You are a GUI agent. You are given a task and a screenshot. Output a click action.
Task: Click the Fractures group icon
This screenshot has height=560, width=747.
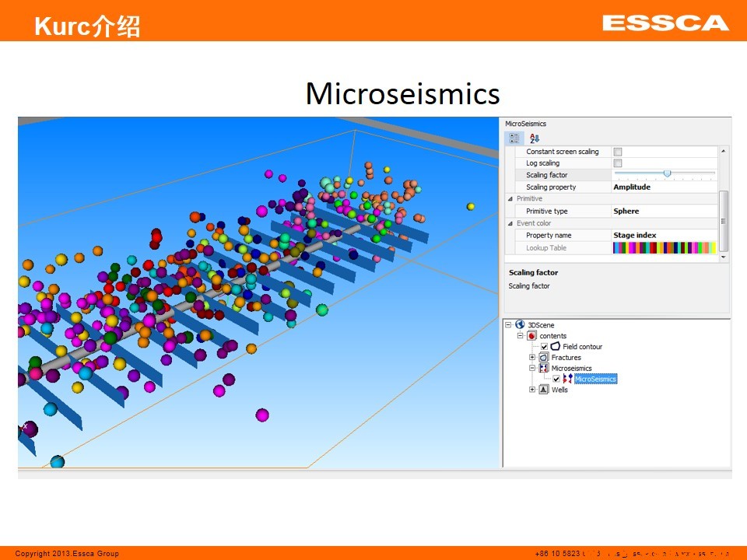point(544,357)
